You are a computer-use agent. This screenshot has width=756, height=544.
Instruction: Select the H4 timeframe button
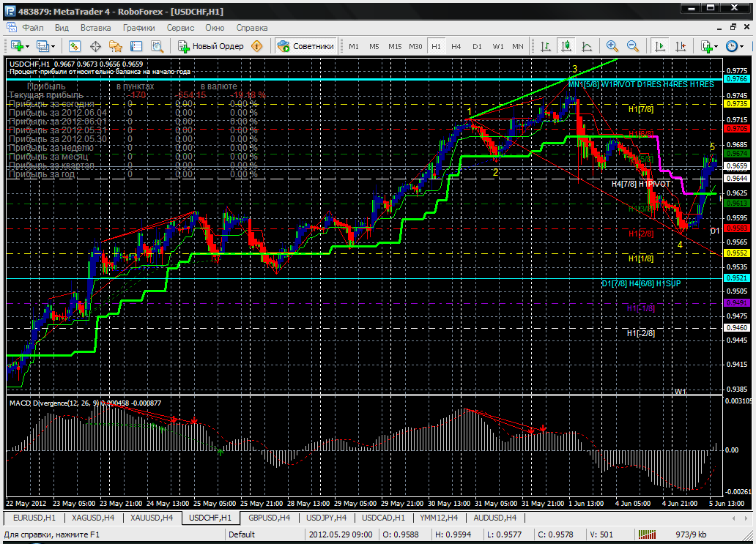pyautogui.click(x=456, y=46)
